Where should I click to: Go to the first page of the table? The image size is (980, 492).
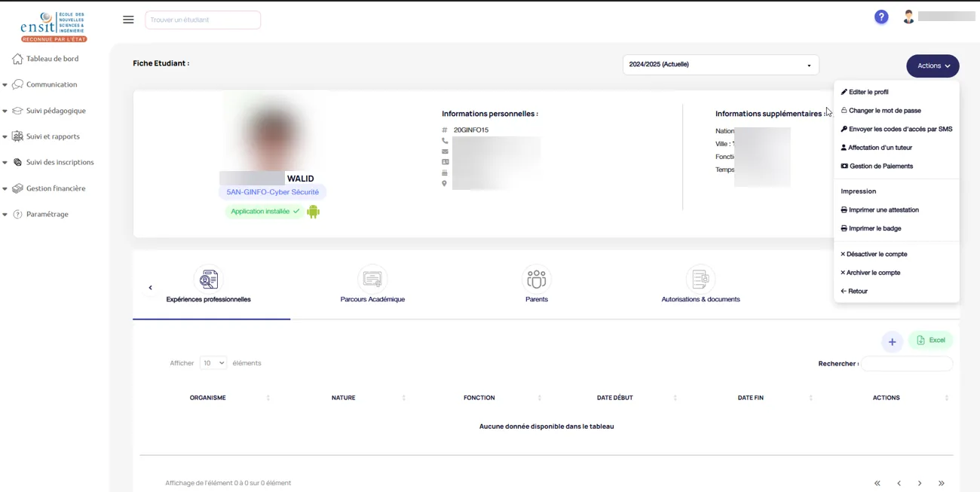[x=877, y=483]
